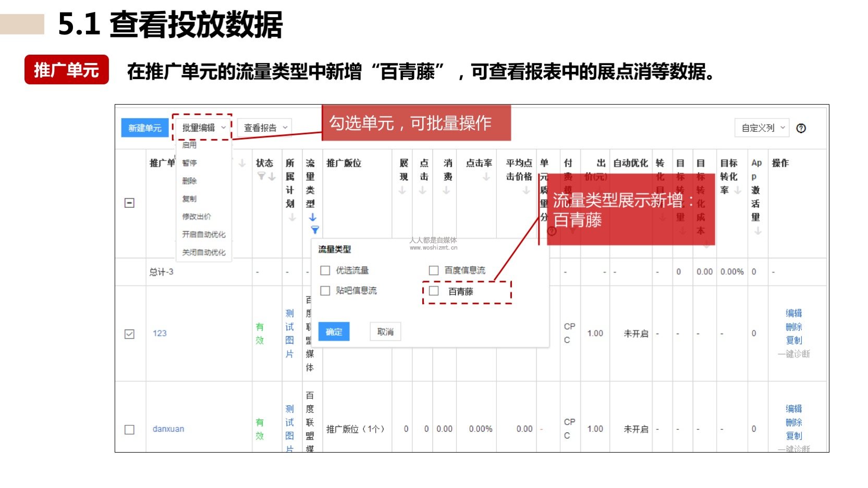
Task: Cancel the traffic type filter with 取消
Action: click(385, 332)
